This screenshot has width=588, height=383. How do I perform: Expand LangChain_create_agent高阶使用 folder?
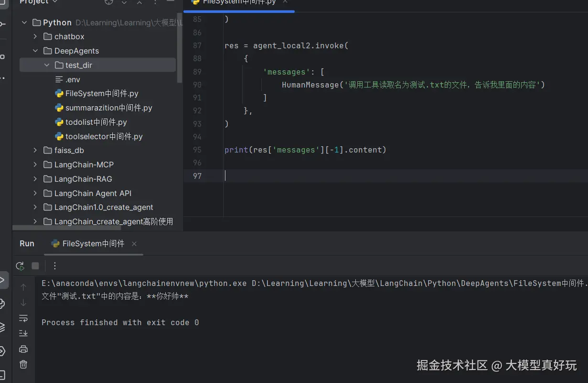pos(35,222)
